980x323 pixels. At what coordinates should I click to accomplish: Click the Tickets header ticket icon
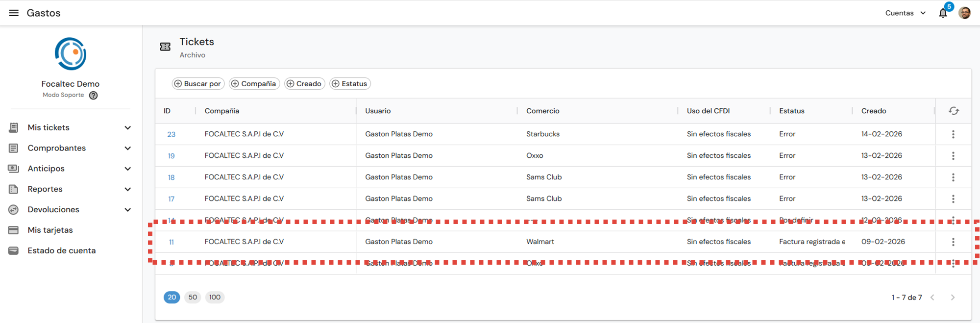pyautogui.click(x=165, y=47)
